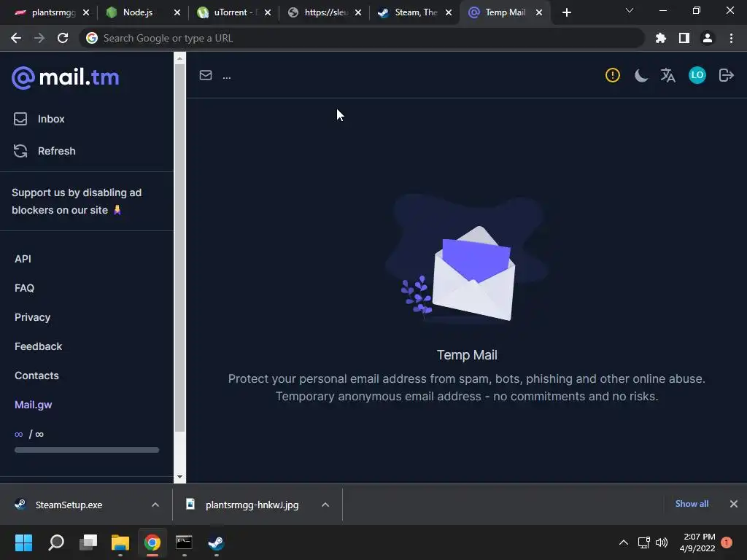Open the API link
The width and height of the screenshot is (747, 560).
point(23,259)
